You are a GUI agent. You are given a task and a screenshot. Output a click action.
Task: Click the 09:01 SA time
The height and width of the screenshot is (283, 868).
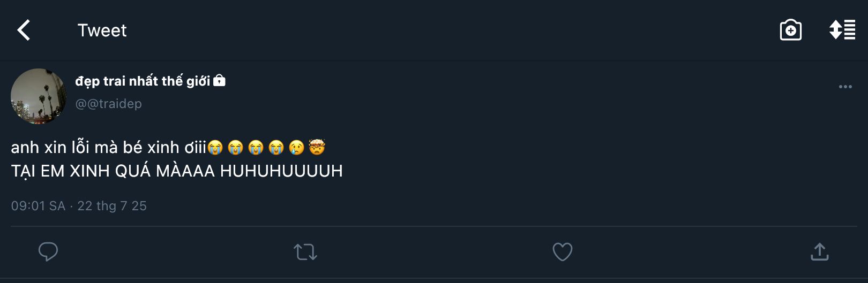pyautogui.click(x=38, y=206)
